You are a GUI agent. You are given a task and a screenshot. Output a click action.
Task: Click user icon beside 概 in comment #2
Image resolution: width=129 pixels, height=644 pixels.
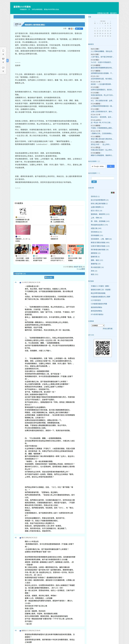coord(20,538)
